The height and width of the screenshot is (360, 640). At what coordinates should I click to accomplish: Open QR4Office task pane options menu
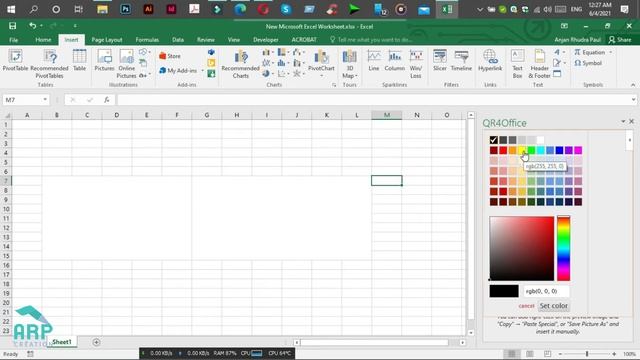[623, 121]
